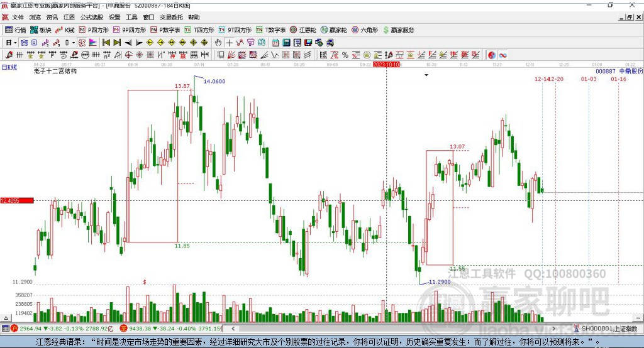Open the P数字表 table
Screen dimensions: 644x348
(x=165, y=30)
